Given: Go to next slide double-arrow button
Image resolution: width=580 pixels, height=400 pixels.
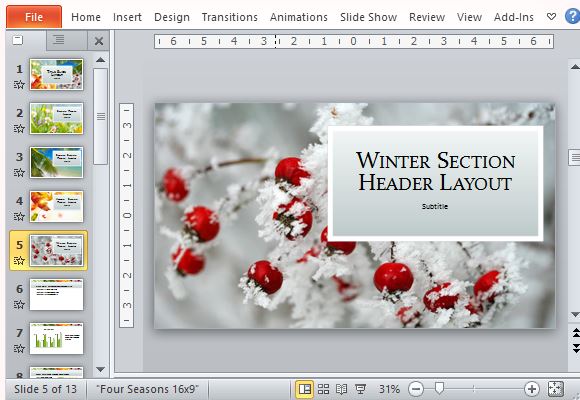Looking at the screenshot, I should click(x=575, y=348).
